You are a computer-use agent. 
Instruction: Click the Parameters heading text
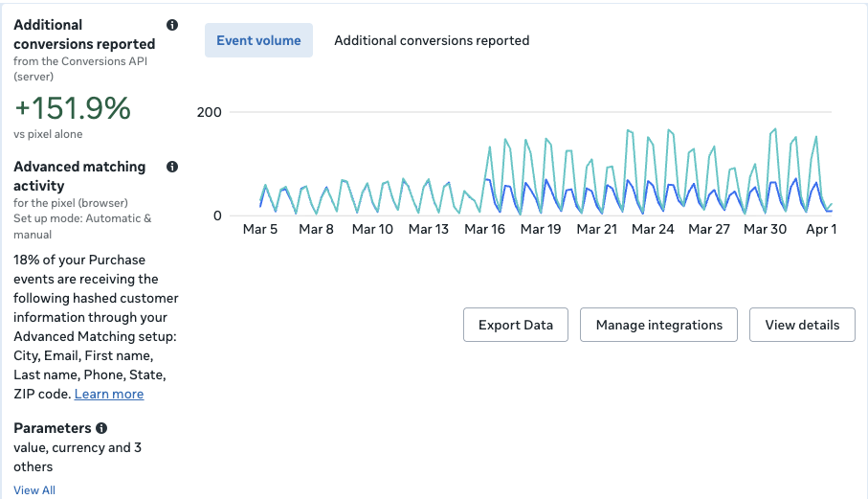pyautogui.click(x=52, y=428)
